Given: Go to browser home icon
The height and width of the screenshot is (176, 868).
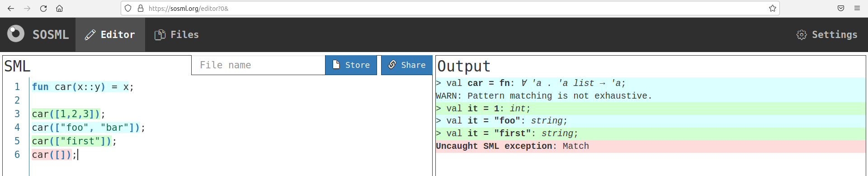Looking at the screenshot, I should (59, 8).
